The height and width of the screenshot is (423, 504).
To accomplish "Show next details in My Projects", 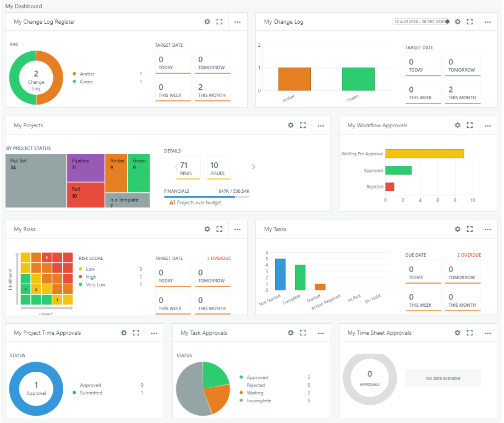I will [253, 167].
